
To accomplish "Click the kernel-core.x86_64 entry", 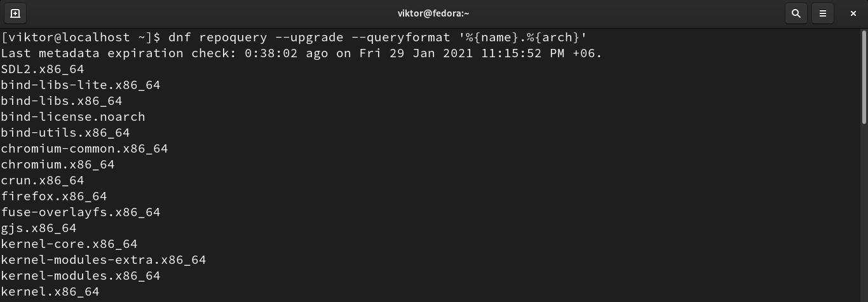I will pos(69,244).
